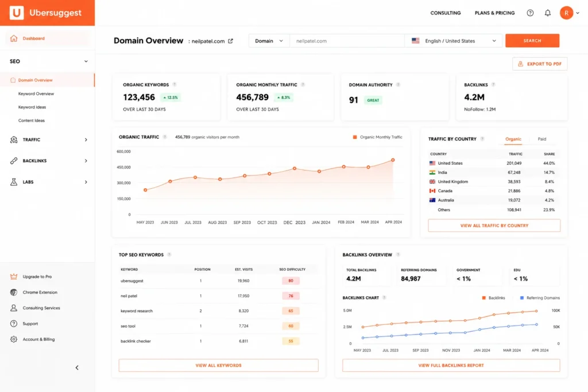Viewport: 588px width, 392px height.
Task: Click View All Traffic By Country
Action: 494,226
